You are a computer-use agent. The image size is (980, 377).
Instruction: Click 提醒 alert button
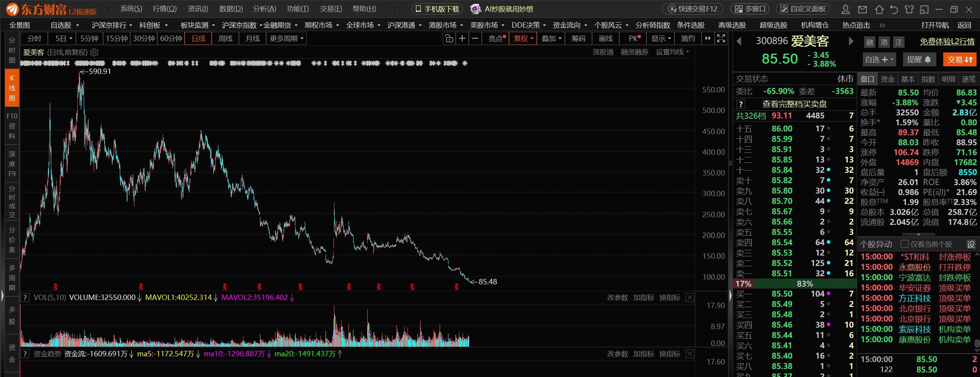[919, 60]
